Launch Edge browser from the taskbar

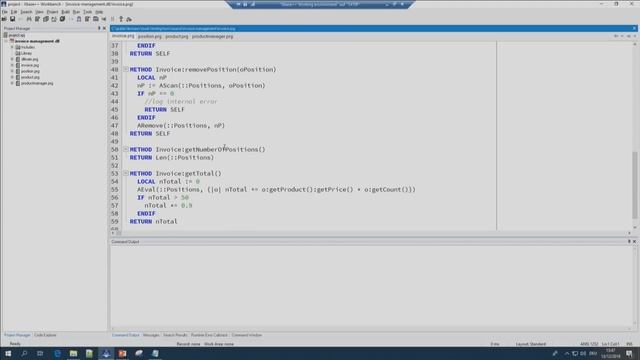57,353
